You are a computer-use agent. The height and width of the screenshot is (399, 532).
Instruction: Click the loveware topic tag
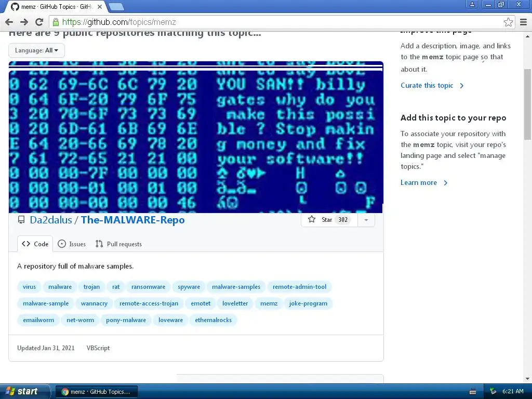click(x=170, y=320)
